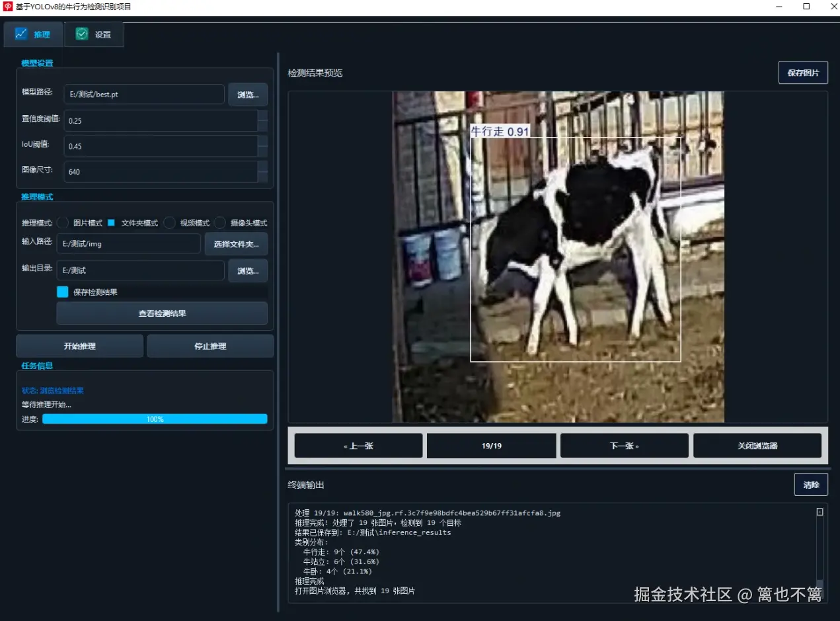Select the 摄像头模式 radio button
Viewport: 840px width, 621px height.
pyautogui.click(x=219, y=223)
